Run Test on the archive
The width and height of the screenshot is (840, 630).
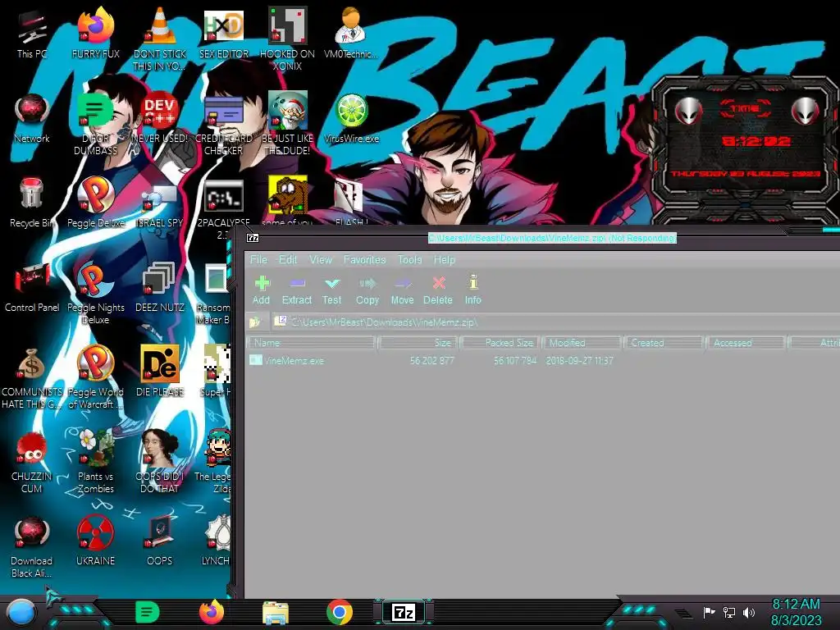pyautogui.click(x=331, y=290)
